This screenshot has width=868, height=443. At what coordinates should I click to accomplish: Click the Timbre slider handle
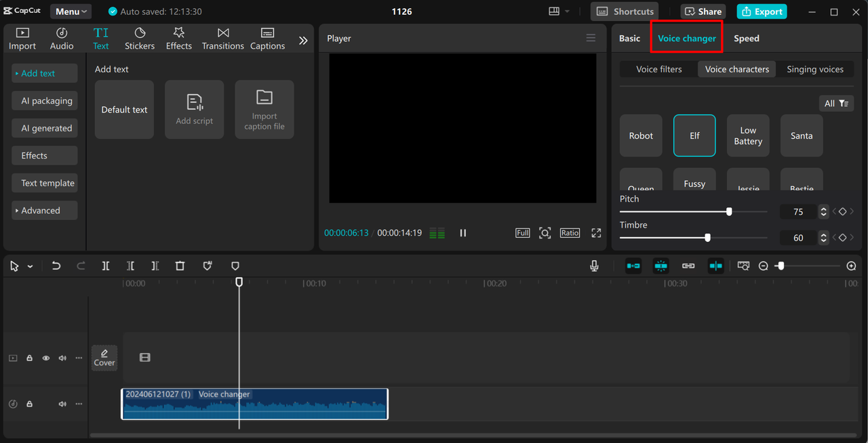point(707,238)
